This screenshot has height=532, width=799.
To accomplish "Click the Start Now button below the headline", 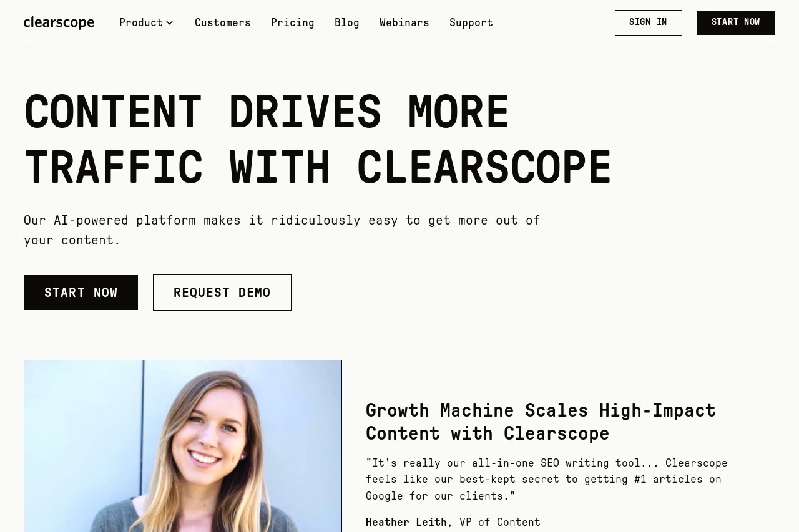I will pyautogui.click(x=81, y=293).
